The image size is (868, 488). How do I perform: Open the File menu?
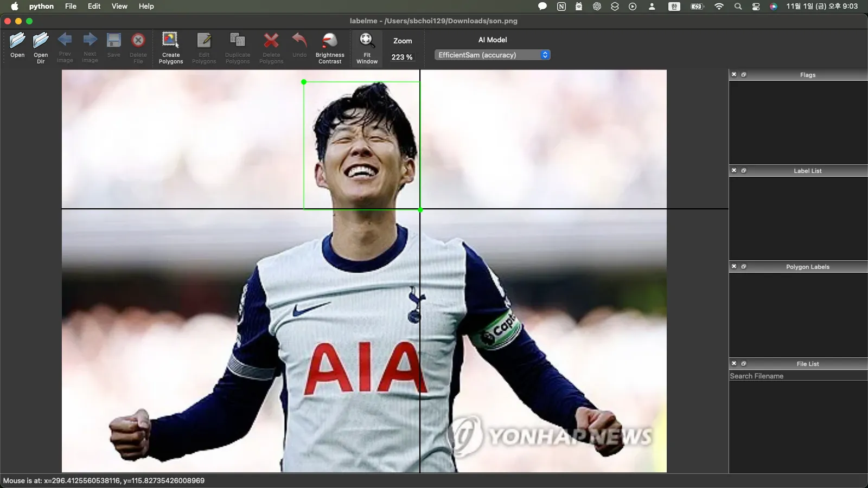click(x=71, y=6)
